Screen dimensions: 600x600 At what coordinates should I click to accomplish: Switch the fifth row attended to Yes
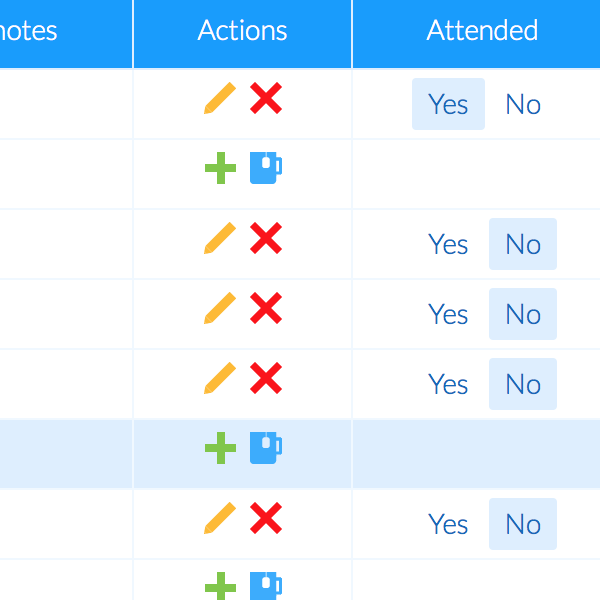point(448,384)
